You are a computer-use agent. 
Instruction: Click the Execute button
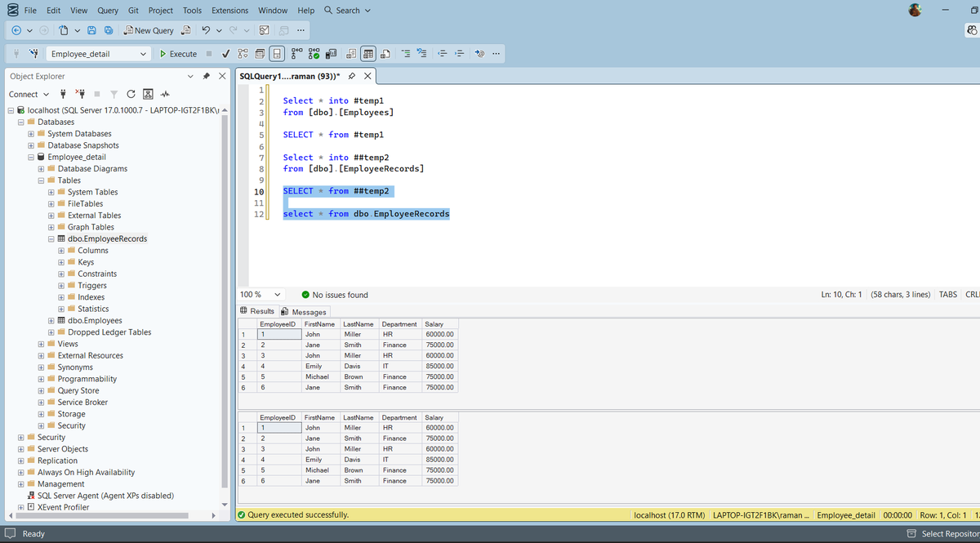click(x=178, y=54)
